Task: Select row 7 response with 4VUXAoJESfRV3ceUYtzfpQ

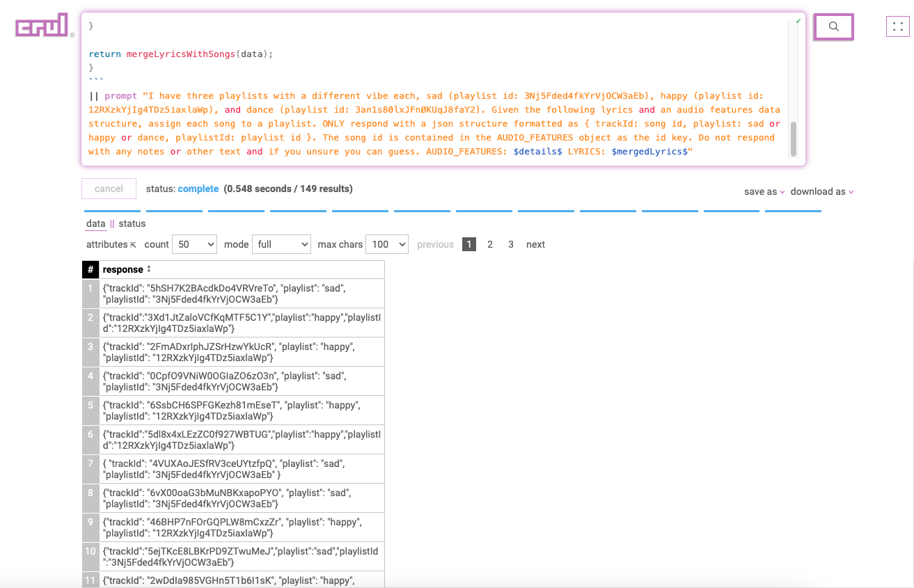Action: click(x=242, y=468)
